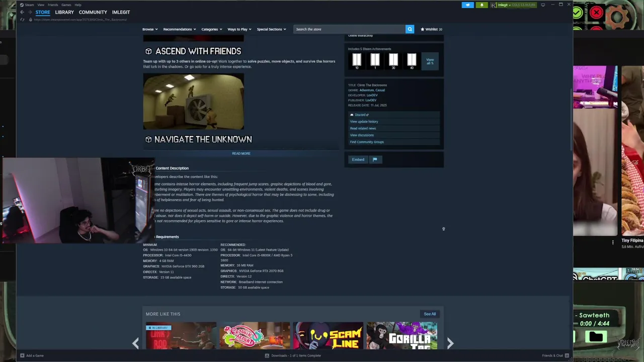This screenshot has width=644, height=362.
Task: Focus the Search the store field
Action: point(350,29)
